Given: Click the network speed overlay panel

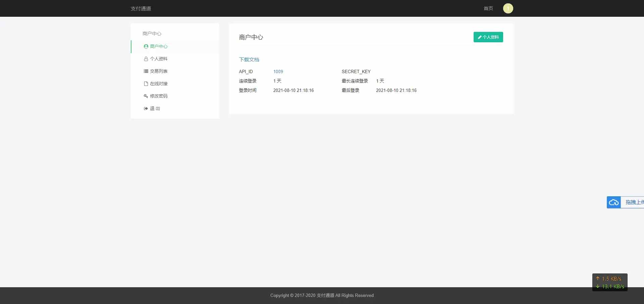Looking at the screenshot, I should coord(609,283).
